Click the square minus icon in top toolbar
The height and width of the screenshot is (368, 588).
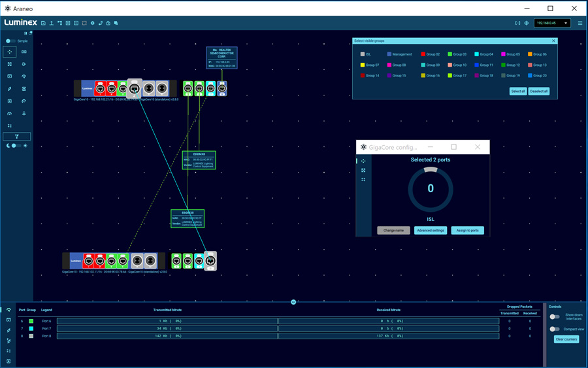coord(76,24)
